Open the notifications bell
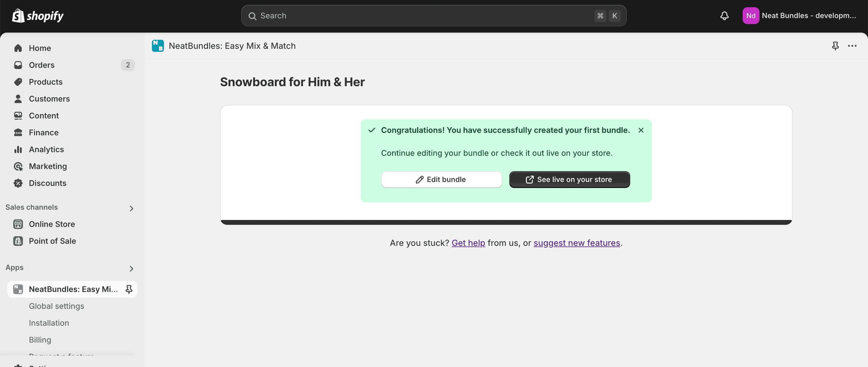The height and width of the screenshot is (367, 868). pyautogui.click(x=725, y=16)
